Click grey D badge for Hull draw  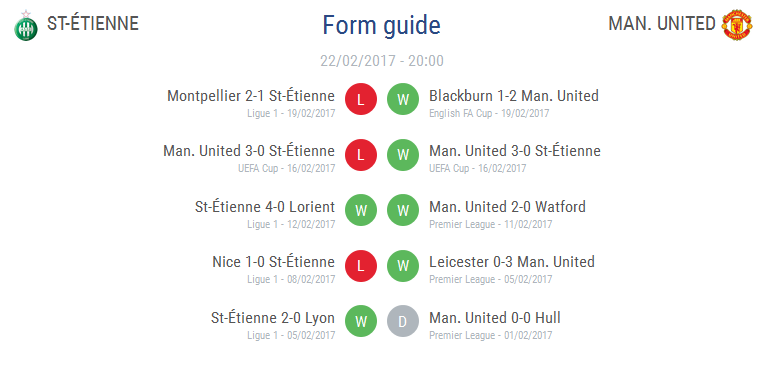pyautogui.click(x=403, y=321)
